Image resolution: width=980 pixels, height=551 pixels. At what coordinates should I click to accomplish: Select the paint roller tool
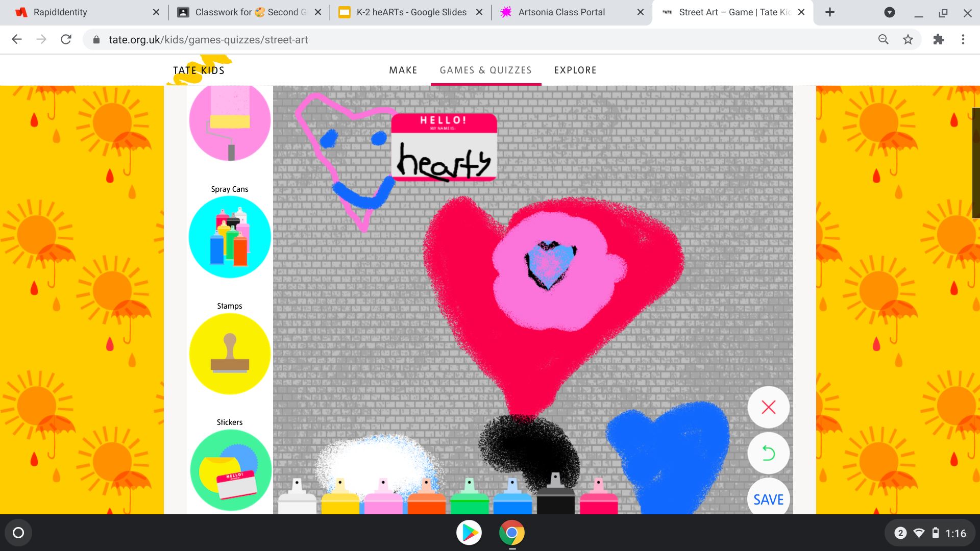[x=230, y=121]
